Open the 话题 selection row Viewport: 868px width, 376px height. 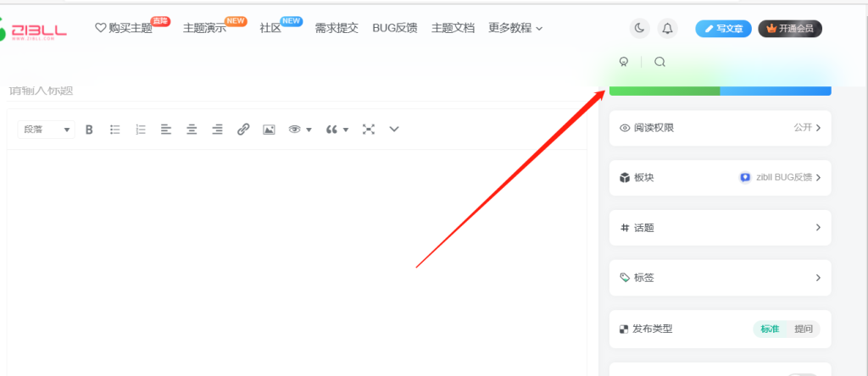pyautogui.click(x=721, y=228)
